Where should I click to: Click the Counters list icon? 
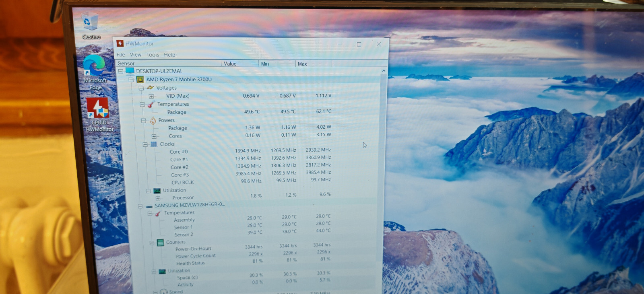coord(161,243)
